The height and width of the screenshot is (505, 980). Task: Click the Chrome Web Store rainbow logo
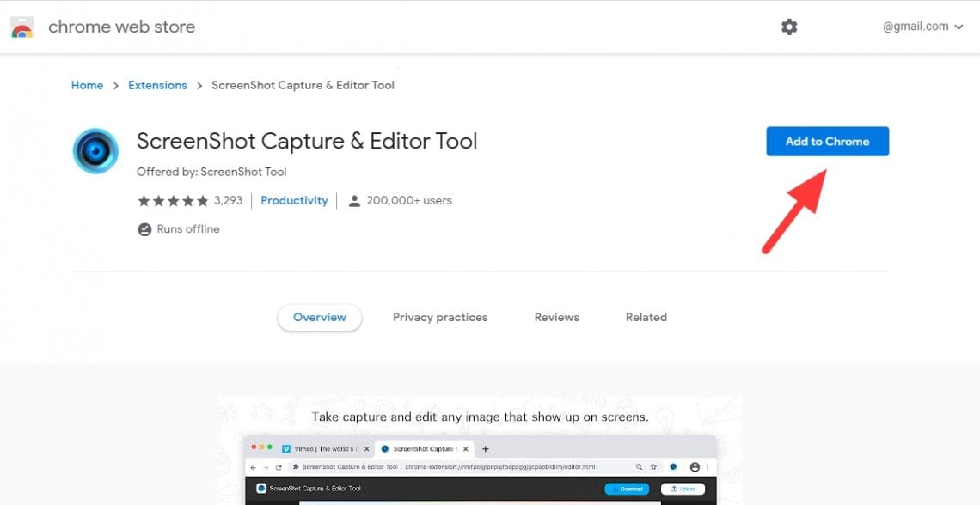point(21,27)
